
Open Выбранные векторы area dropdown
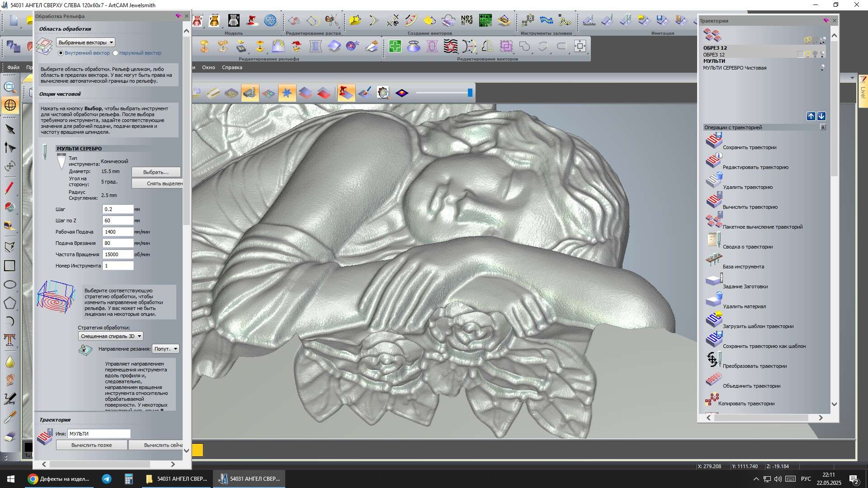[x=86, y=42]
